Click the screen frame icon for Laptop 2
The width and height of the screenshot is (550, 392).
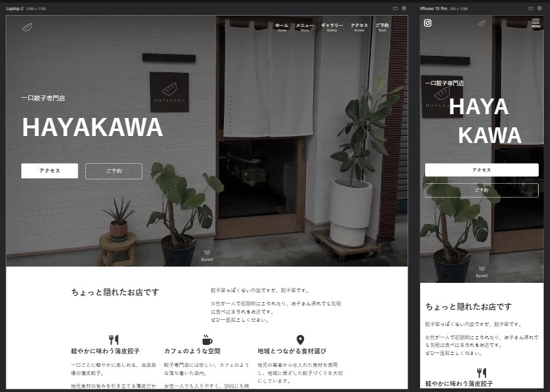395,8
